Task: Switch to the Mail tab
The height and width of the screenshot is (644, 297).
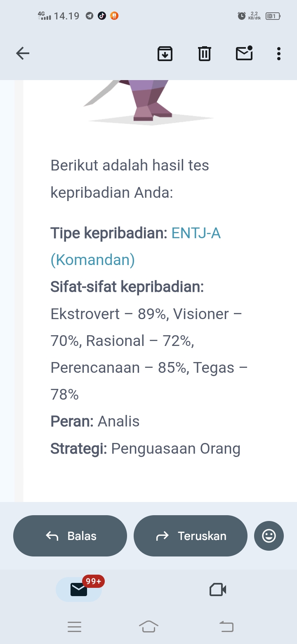Action: click(x=79, y=590)
